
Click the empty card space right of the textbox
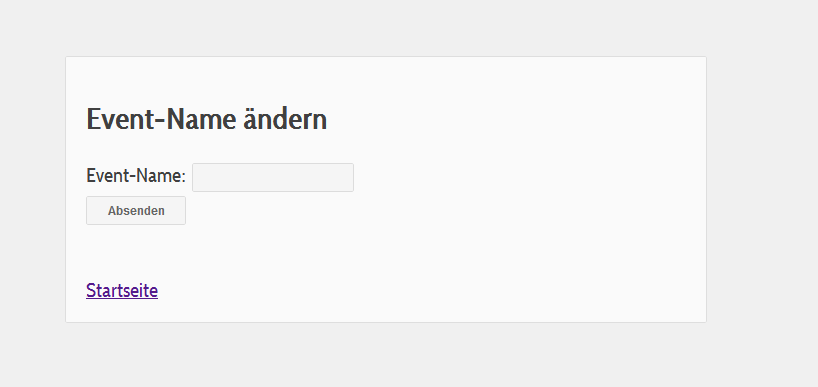tap(522, 177)
